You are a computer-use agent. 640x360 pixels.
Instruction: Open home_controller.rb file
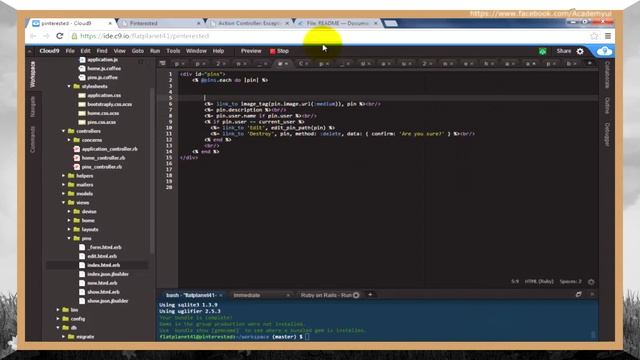(103, 158)
